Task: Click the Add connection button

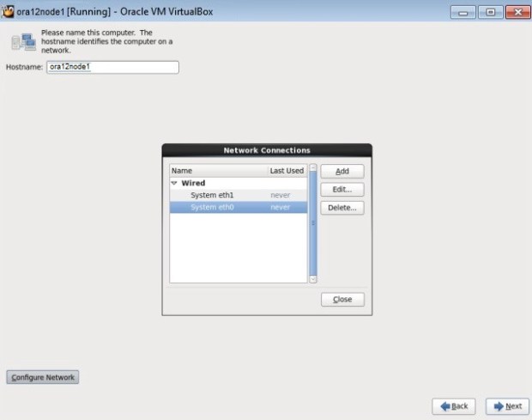Action: tap(342, 171)
